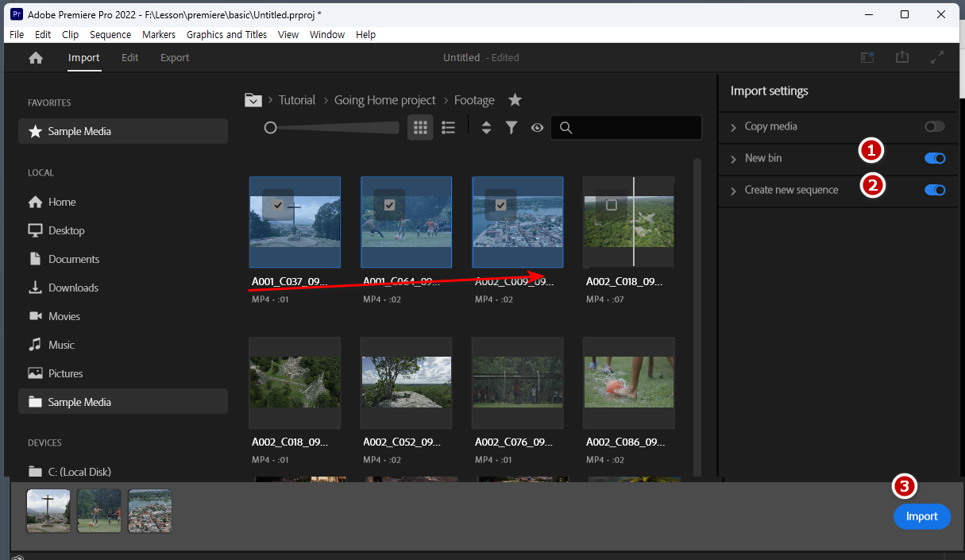The image size is (965, 560).
Task: Switch to list view
Action: (448, 127)
